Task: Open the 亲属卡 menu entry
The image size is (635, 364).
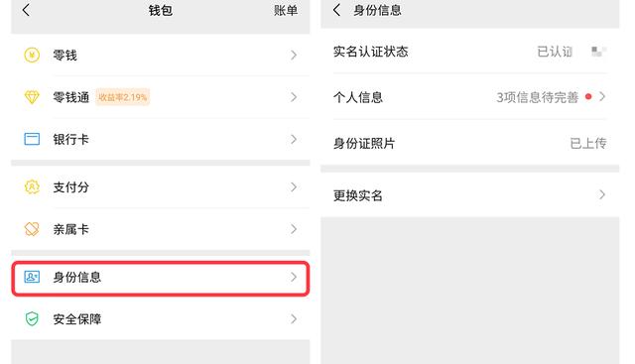Action: pyautogui.click(x=161, y=229)
